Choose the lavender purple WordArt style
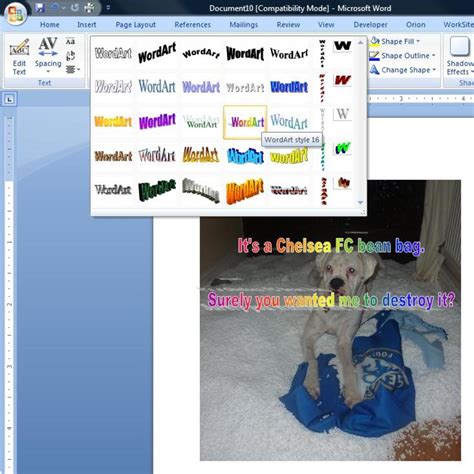Screen dimensions: 474x474 [201, 87]
